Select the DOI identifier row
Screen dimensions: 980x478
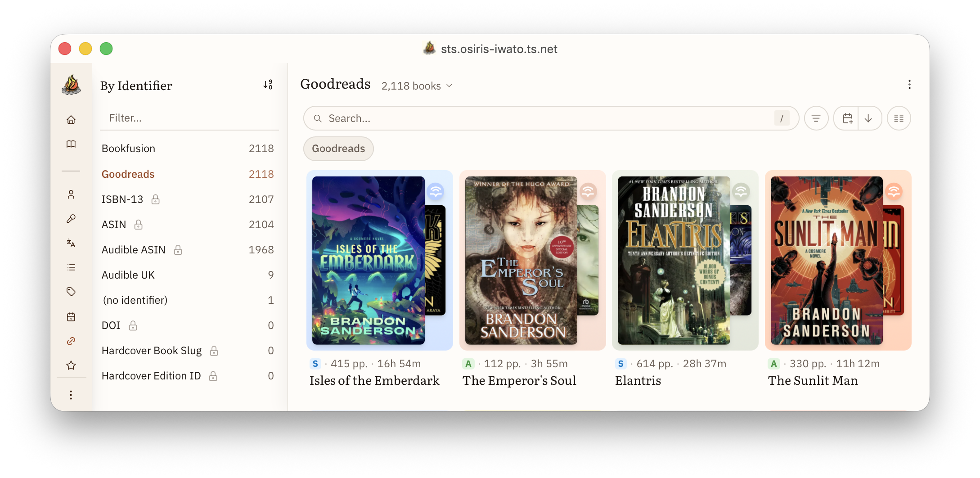(188, 325)
